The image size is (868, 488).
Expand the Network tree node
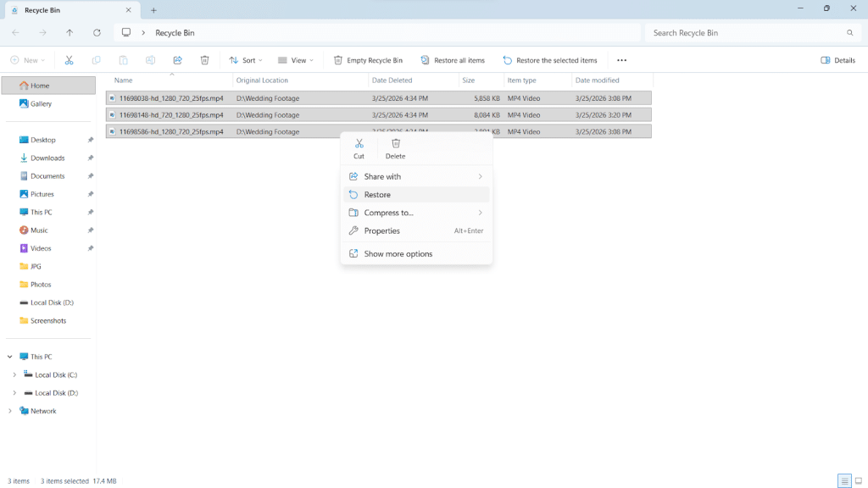tap(10, 411)
